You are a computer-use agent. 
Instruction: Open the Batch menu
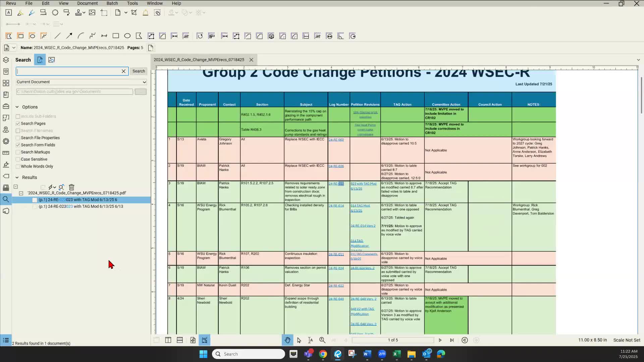point(112,3)
